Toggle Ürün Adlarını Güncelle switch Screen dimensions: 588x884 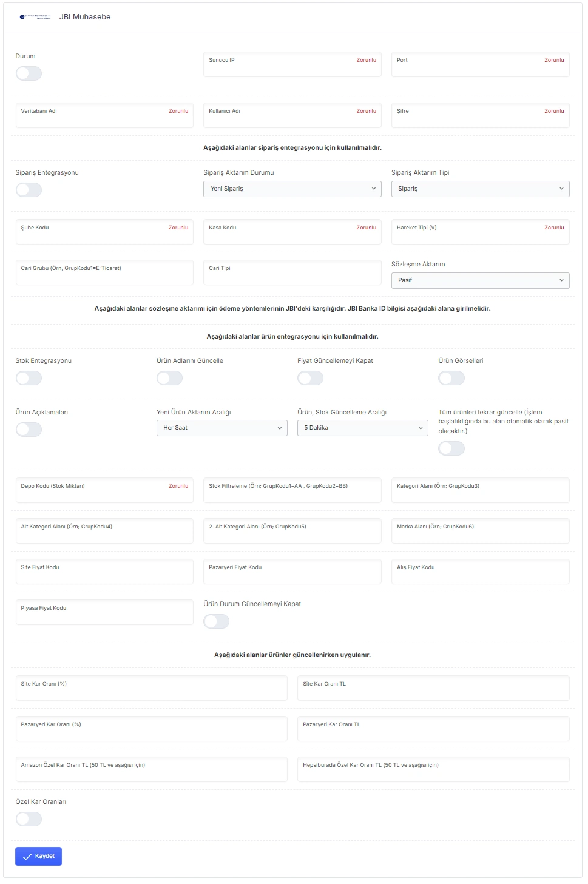click(x=169, y=378)
